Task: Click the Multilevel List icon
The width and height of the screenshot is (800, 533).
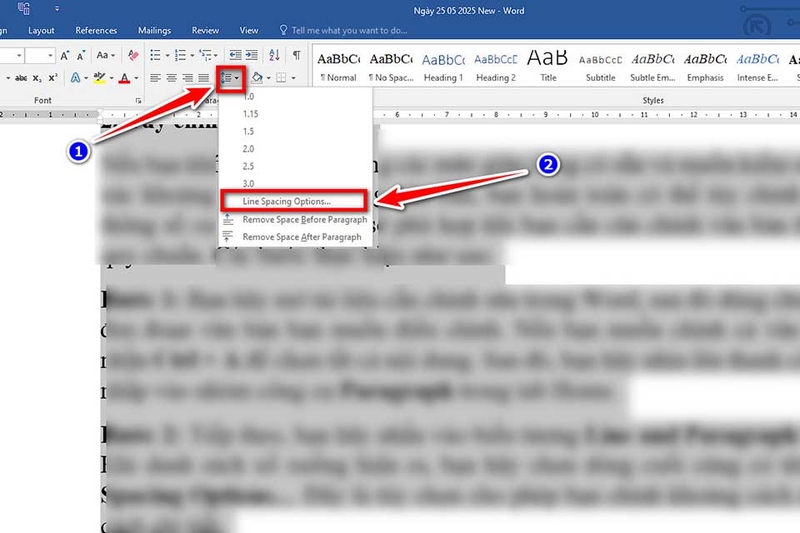Action: pyautogui.click(x=205, y=55)
